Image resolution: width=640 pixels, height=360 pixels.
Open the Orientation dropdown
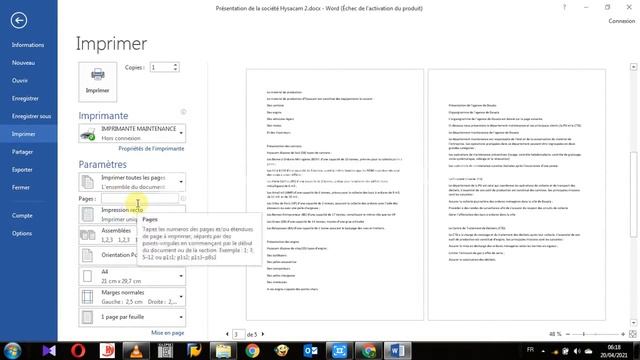[108, 255]
